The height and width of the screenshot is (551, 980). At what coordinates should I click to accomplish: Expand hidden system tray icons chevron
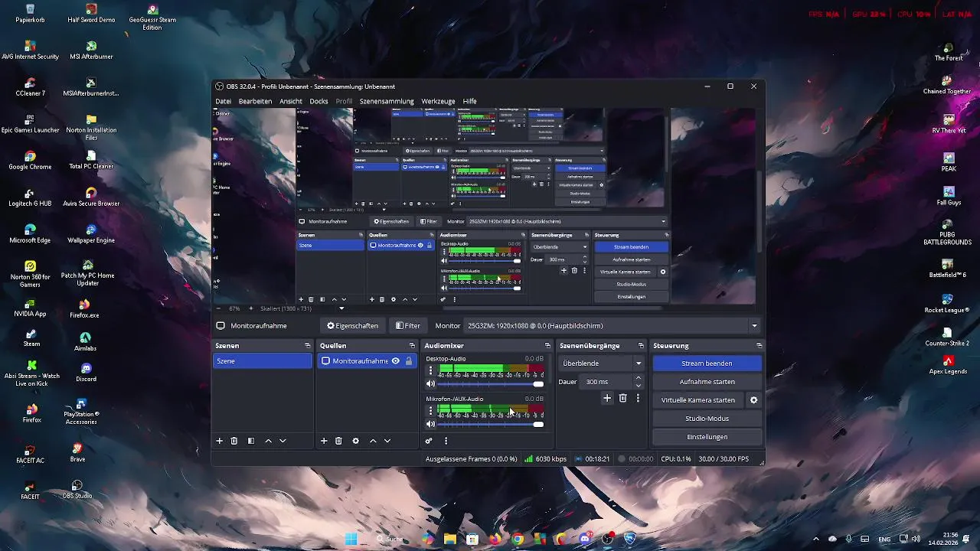pyautogui.click(x=816, y=540)
